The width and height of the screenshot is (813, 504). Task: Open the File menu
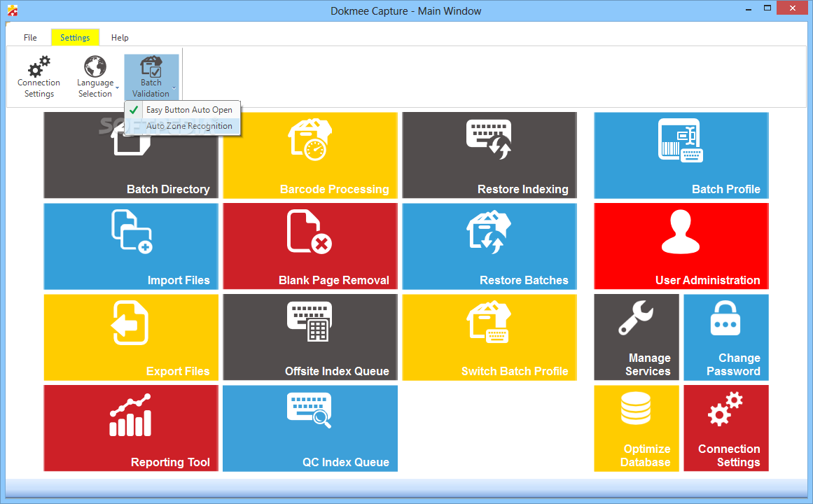pyautogui.click(x=30, y=37)
